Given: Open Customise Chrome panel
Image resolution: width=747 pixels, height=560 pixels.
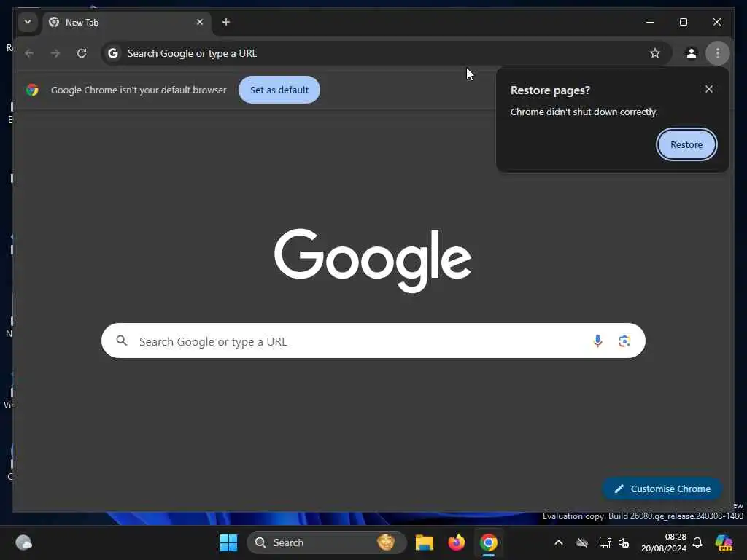Looking at the screenshot, I should (x=662, y=489).
